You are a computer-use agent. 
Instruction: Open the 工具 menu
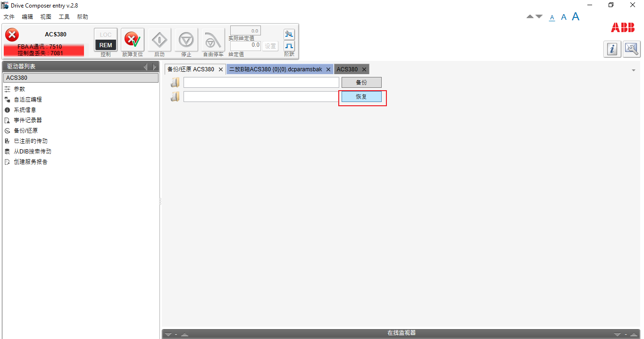tap(64, 17)
